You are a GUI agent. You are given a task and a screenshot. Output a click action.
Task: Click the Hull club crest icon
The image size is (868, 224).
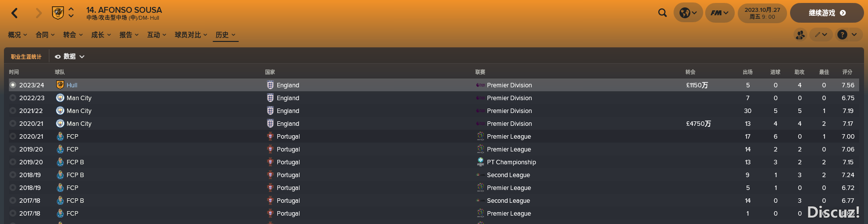pos(58,13)
